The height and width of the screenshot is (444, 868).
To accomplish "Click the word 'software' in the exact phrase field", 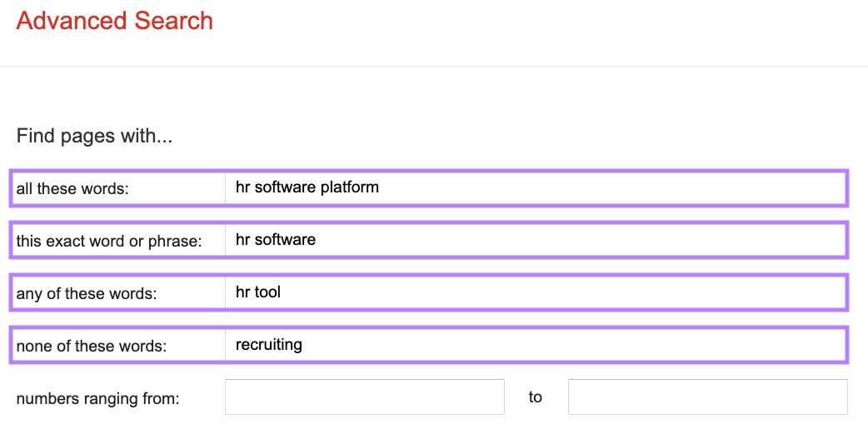I will [285, 240].
